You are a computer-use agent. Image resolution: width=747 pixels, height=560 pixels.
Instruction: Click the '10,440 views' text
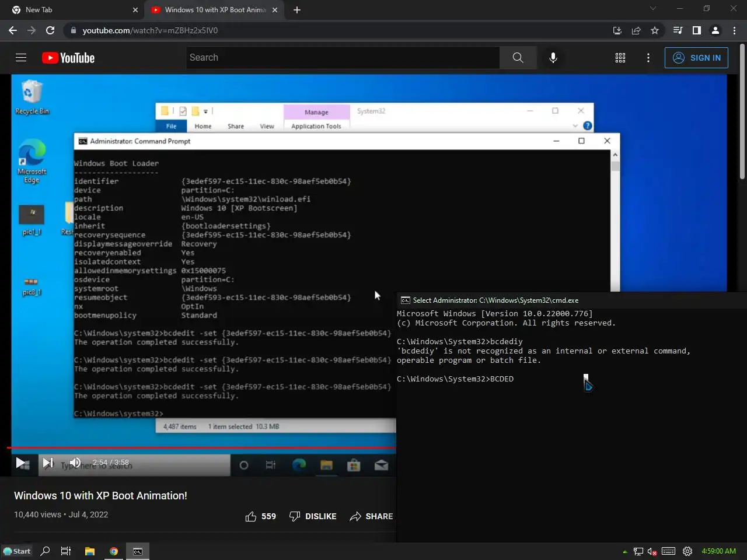point(37,514)
